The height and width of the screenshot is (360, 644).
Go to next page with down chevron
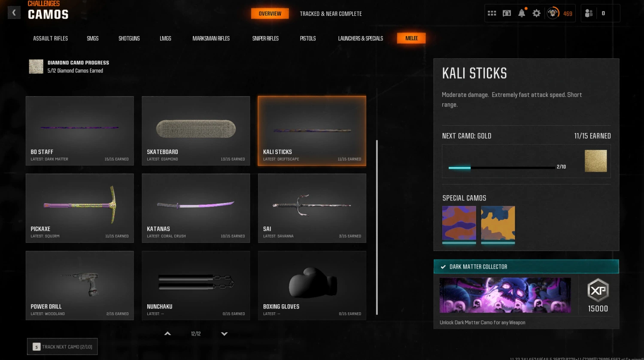pyautogui.click(x=224, y=334)
